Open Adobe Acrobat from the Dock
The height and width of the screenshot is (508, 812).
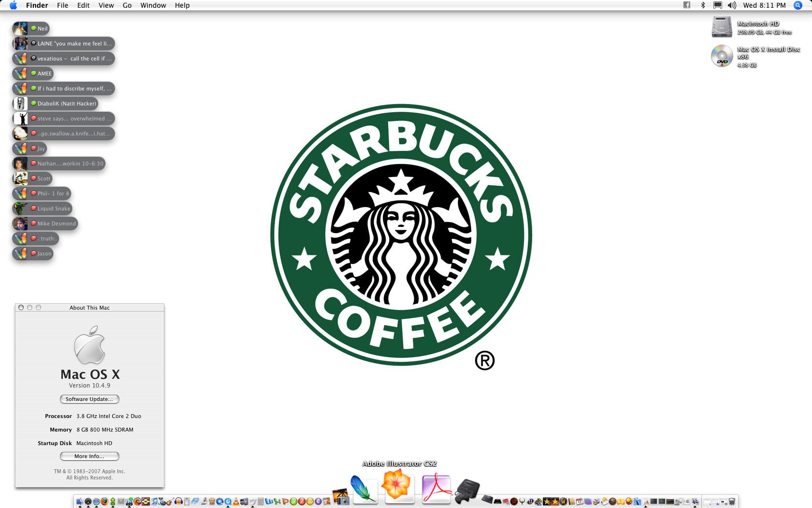coord(436,489)
